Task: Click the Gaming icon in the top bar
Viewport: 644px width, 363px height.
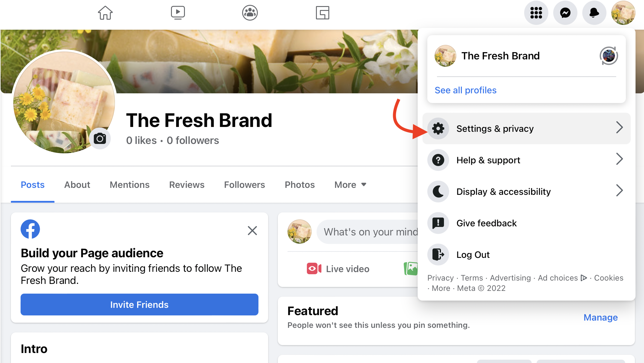Action: (323, 13)
